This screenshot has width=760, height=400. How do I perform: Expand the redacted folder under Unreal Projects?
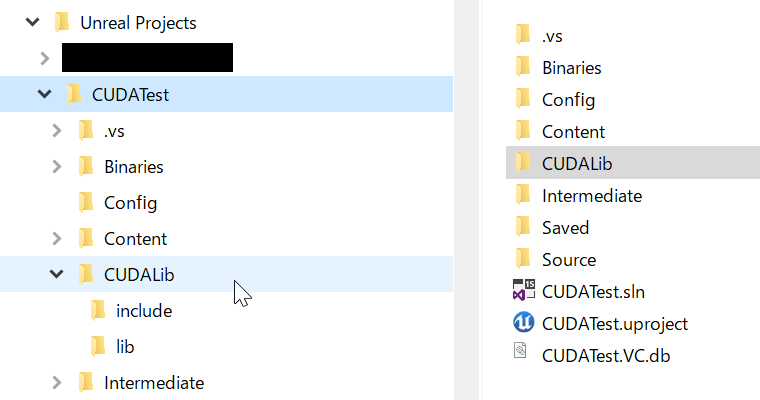[45, 58]
